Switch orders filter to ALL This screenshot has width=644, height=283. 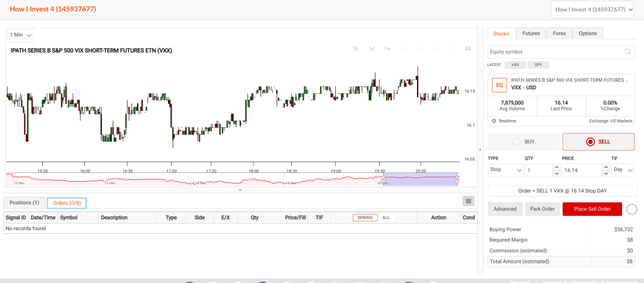coord(386,218)
